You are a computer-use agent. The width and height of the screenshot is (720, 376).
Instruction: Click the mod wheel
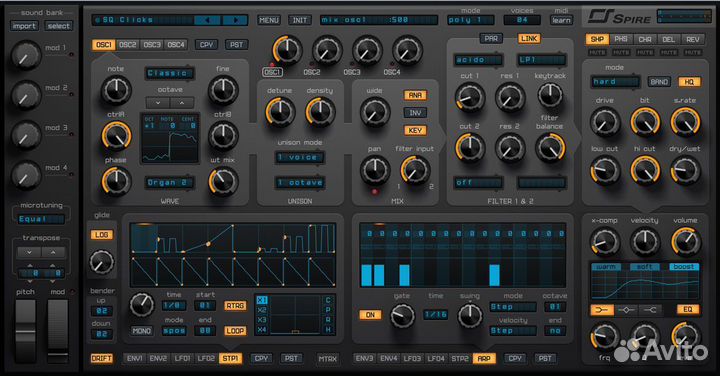tap(58, 331)
